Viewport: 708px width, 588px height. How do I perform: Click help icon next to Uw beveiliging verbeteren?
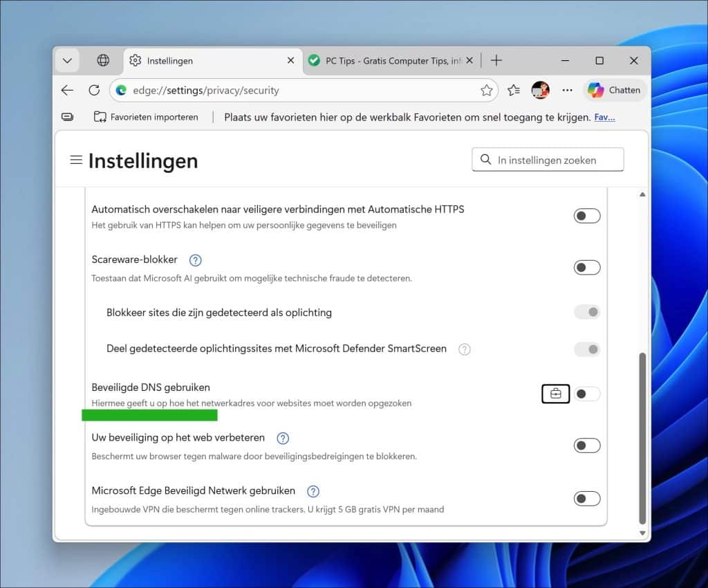283,437
